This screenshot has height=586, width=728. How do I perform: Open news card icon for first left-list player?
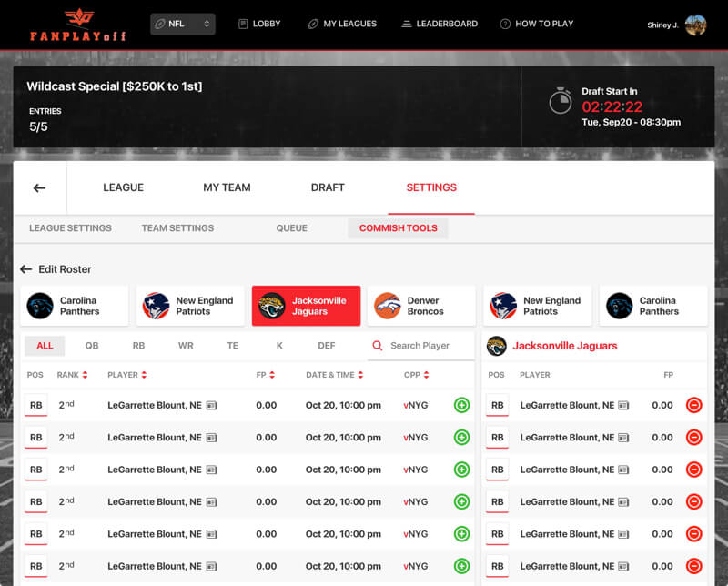[x=212, y=405]
